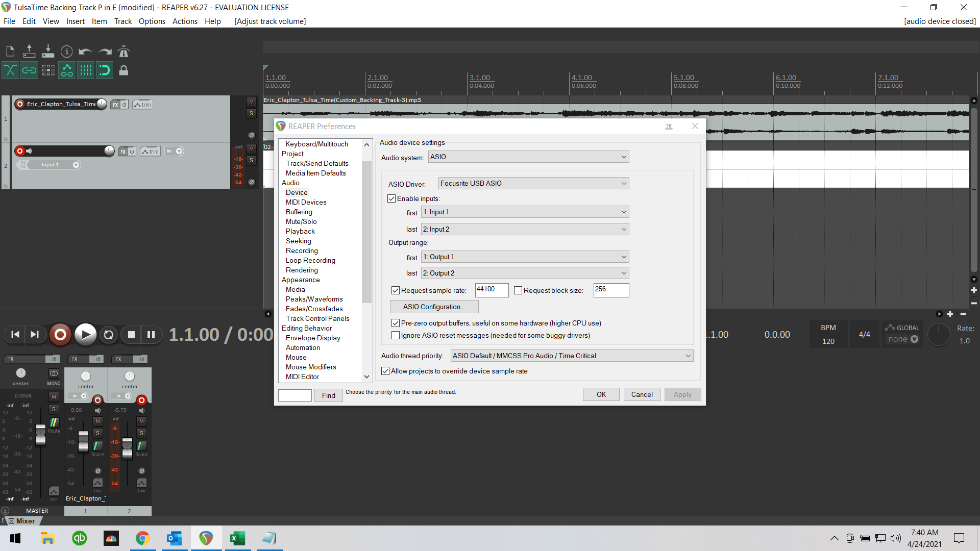Select Recording preferences page
The width and height of the screenshot is (980, 551).
(x=302, y=251)
